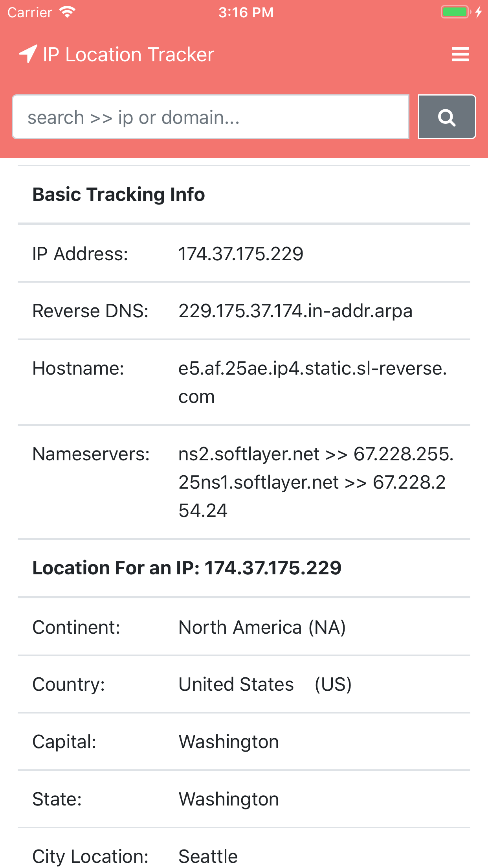
Task: Click the clock showing 3:16 PM
Action: (246, 12)
